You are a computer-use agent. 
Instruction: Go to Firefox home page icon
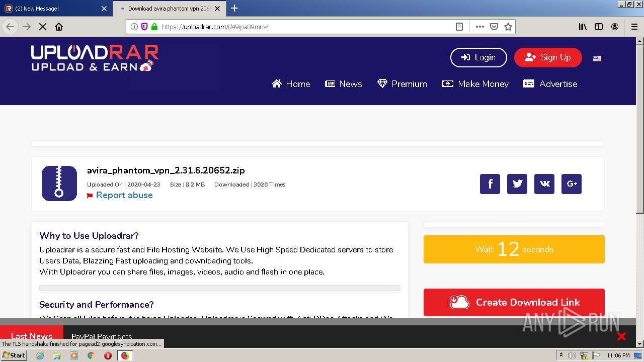(x=59, y=27)
